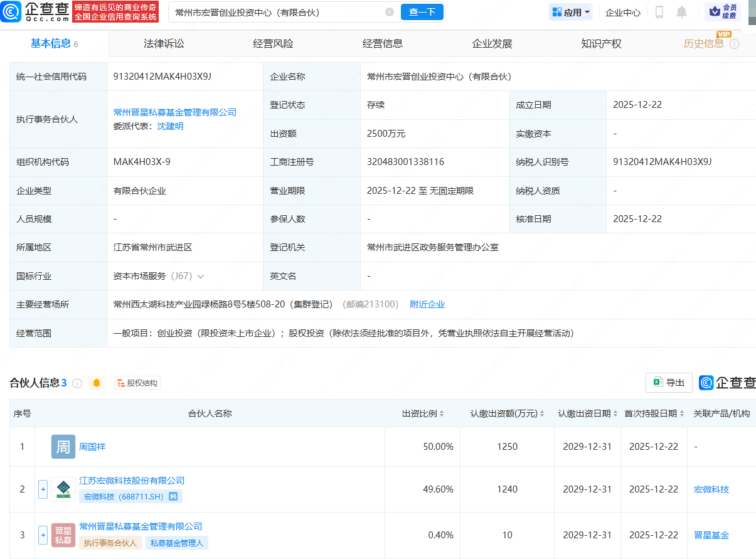Sort partners by 出资比例 column
The height and width of the screenshot is (559, 756).
pyautogui.click(x=423, y=413)
